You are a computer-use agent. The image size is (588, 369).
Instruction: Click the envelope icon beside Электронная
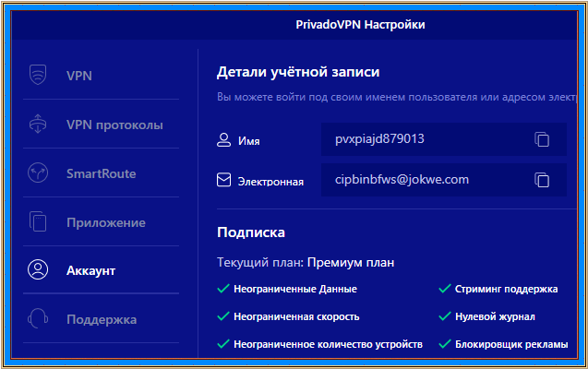pyautogui.click(x=224, y=180)
